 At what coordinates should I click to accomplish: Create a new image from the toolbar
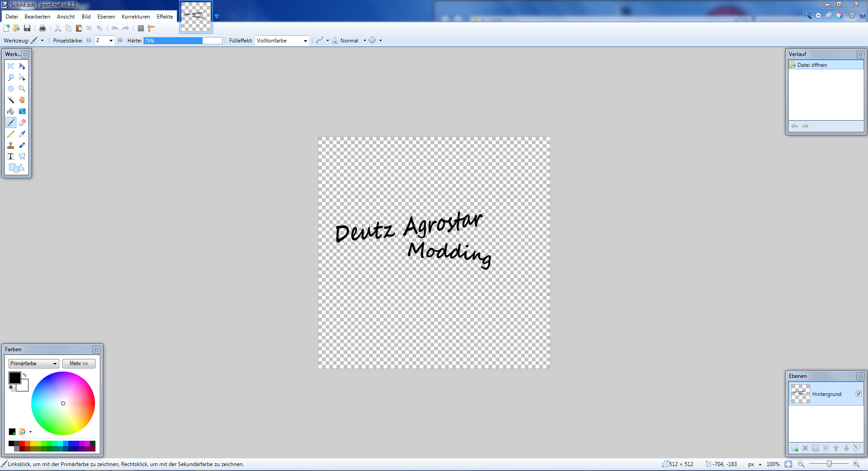click(x=7, y=28)
